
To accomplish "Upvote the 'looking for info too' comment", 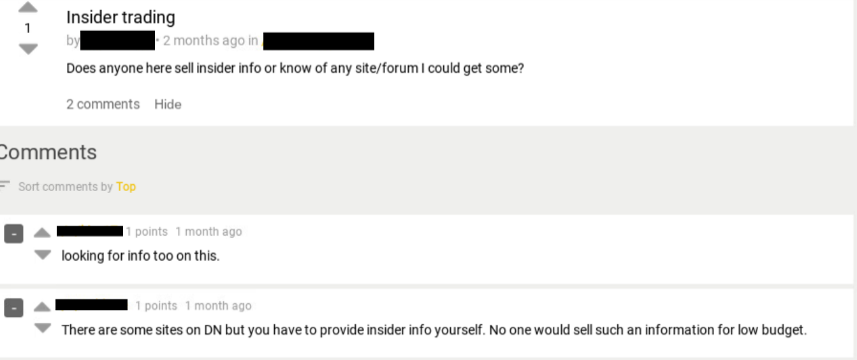I will coord(42,233).
